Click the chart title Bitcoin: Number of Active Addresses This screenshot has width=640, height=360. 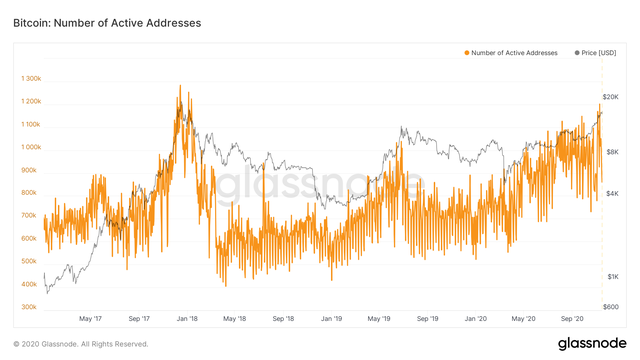107,23
